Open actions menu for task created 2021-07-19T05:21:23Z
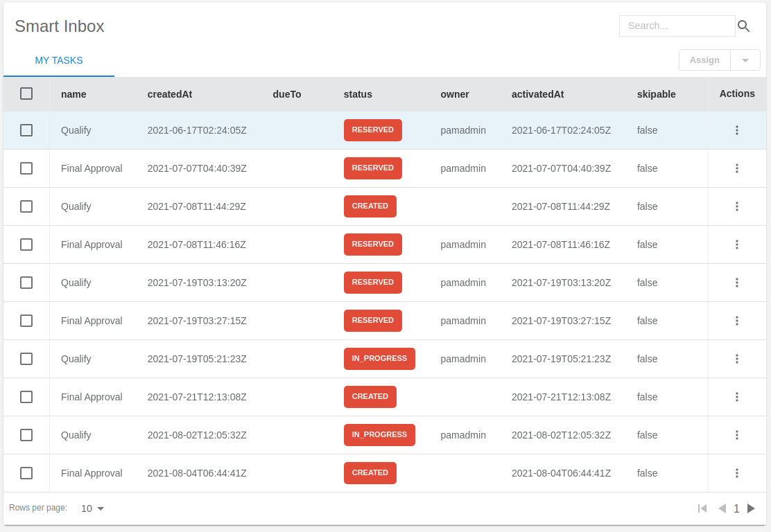 pos(736,359)
